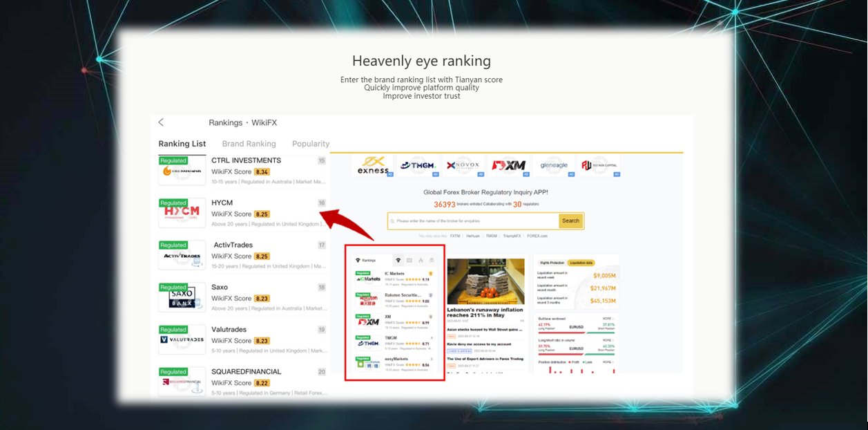Switch to Rights Protection tab

pos(552,263)
